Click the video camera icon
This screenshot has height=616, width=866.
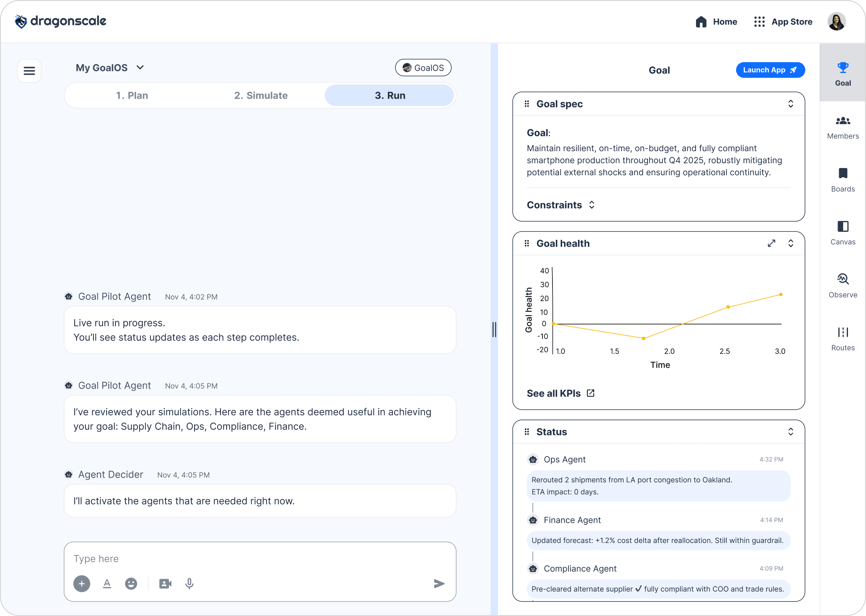pyautogui.click(x=165, y=584)
